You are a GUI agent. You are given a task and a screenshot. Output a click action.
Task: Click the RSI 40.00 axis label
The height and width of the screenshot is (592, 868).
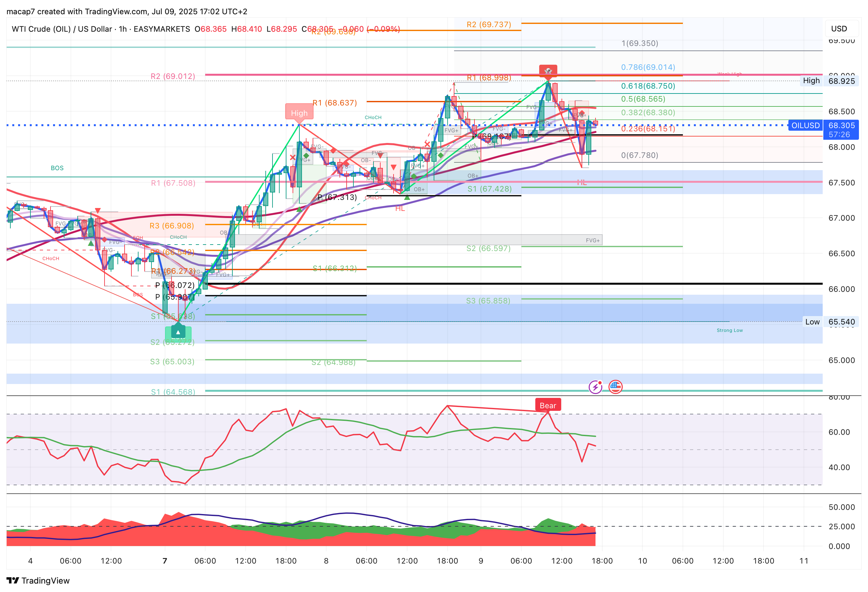click(839, 467)
